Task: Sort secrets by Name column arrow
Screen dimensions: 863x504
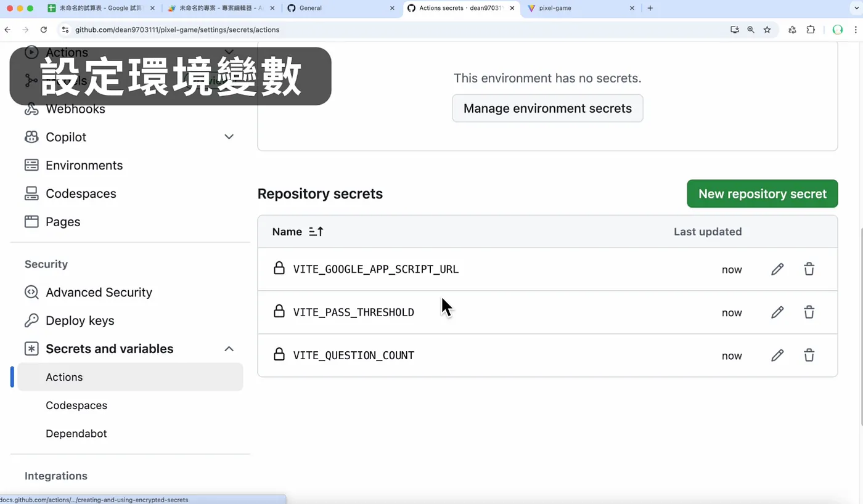Action: click(316, 232)
